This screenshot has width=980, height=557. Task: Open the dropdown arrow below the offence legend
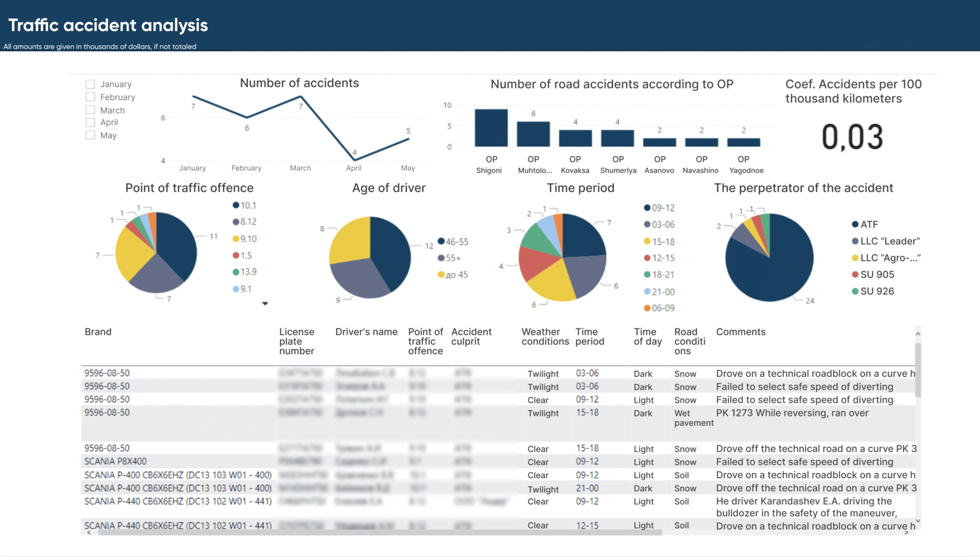(265, 303)
